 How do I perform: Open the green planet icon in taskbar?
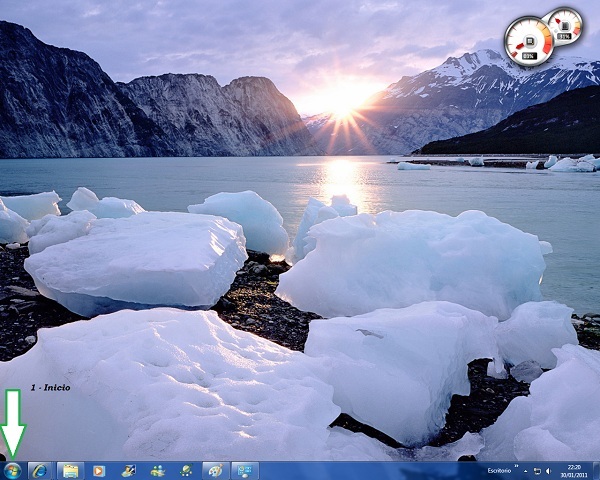(186, 471)
